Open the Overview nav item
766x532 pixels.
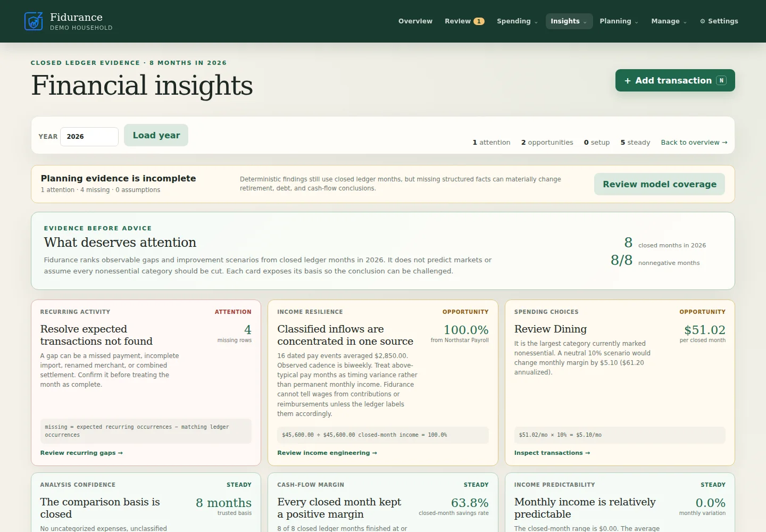(x=415, y=21)
